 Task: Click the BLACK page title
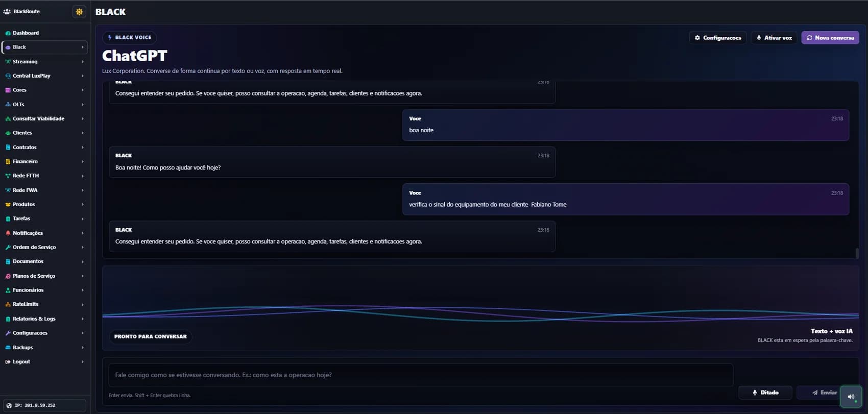(x=110, y=12)
